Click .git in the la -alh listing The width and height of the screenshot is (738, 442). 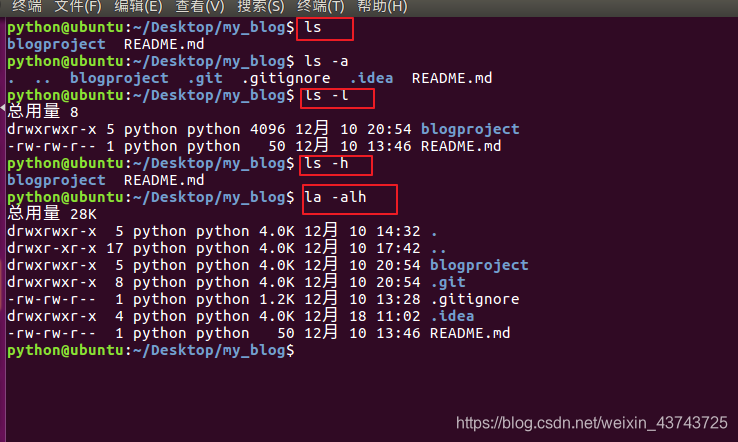pyautogui.click(x=448, y=282)
